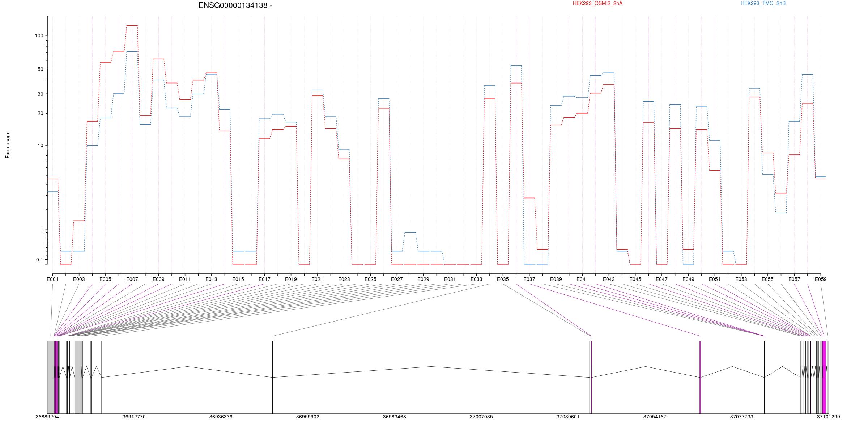The height and width of the screenshot is (434, 868).
Task: Select exon label E045
Action: coord(635,279)
